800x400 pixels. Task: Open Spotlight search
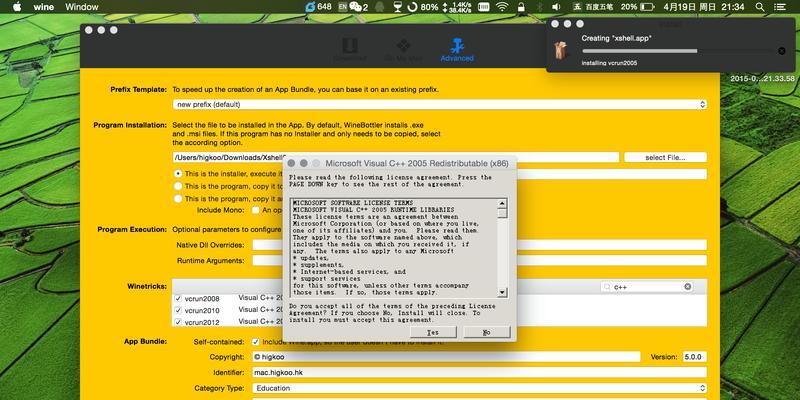(760, 7)
